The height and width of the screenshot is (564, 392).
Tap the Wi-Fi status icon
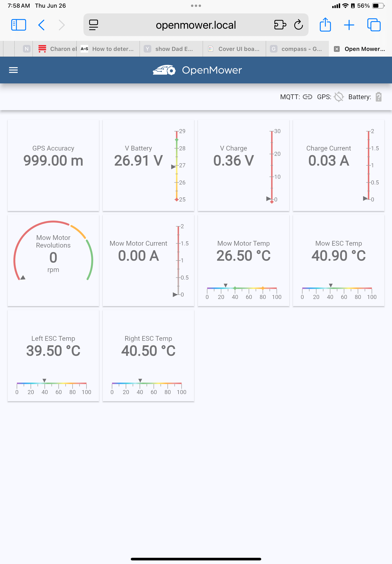(x=345, y=6)
